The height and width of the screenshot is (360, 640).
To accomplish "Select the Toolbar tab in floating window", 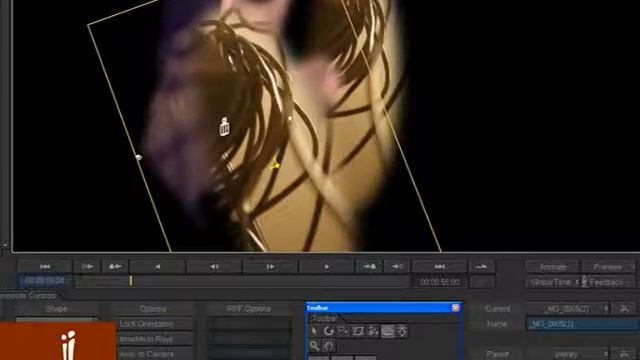I will 324,318.
